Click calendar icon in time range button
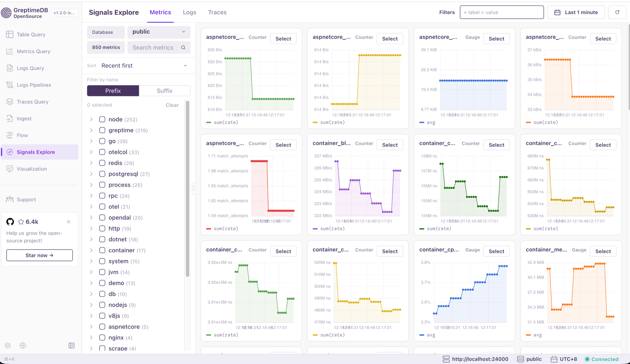The height and width of the screenshot is (364, 630). (x=557, y=12)
